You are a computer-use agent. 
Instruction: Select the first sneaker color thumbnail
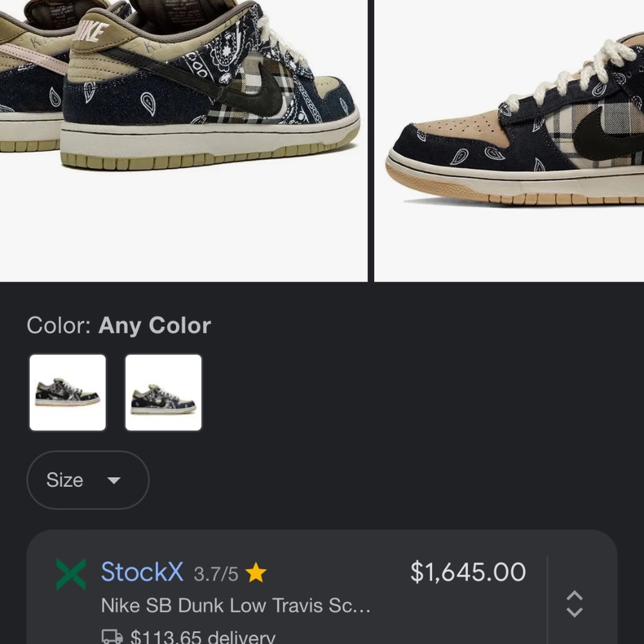67,392
